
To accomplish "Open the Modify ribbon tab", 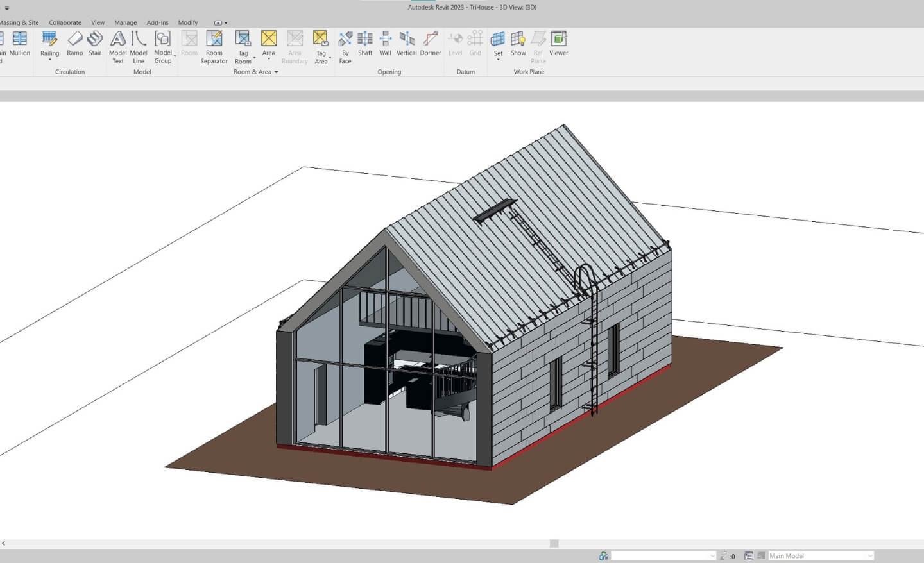I will pos(188,22).
